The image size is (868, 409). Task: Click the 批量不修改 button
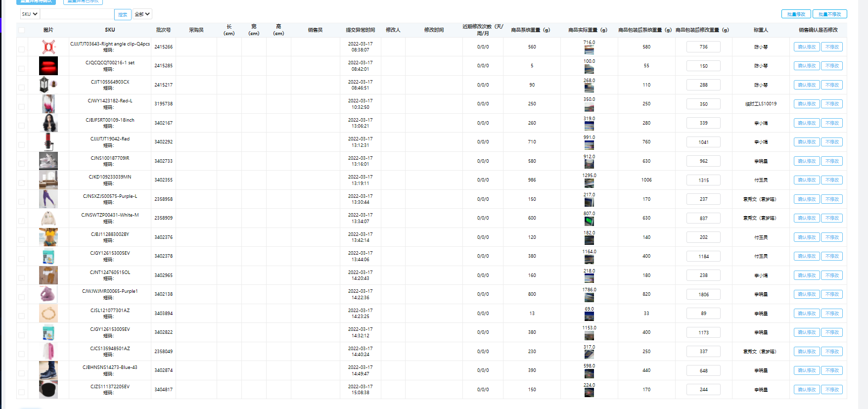point(829,14)
